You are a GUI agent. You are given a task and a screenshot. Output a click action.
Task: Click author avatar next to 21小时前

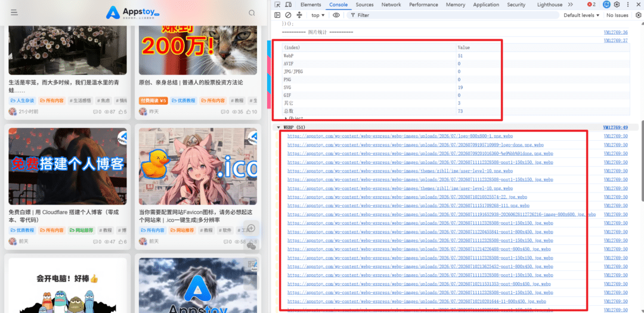[x=13, y=111]
